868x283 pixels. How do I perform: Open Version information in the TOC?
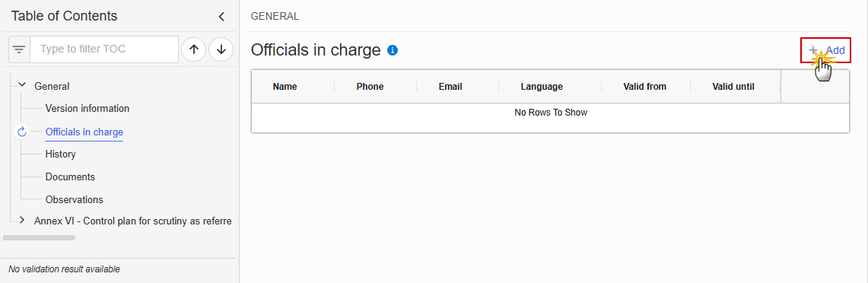point(87,109)
